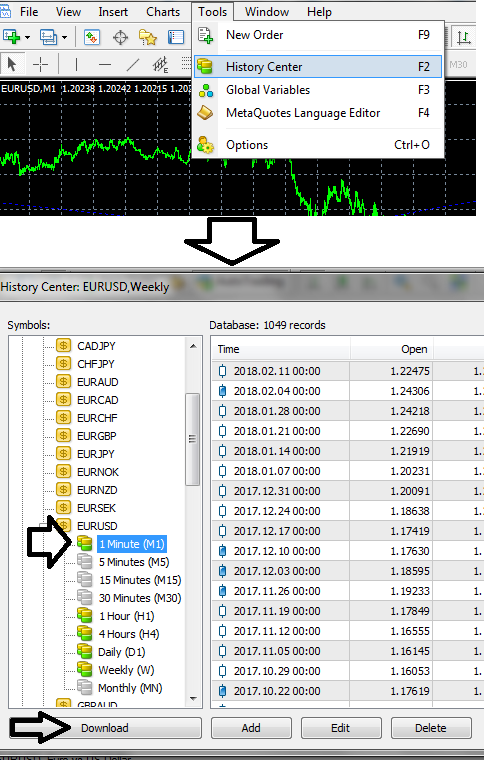This screenshot has width=484, height=760.
Task: Choose MetaQuotes Language Editor menu entry
Action: pyautogui.click(x=318, y=113)
